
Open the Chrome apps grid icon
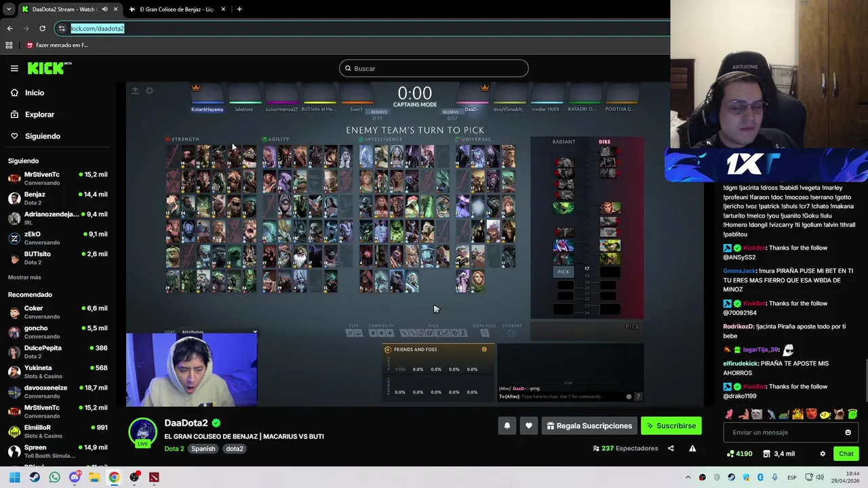(9, 45)
